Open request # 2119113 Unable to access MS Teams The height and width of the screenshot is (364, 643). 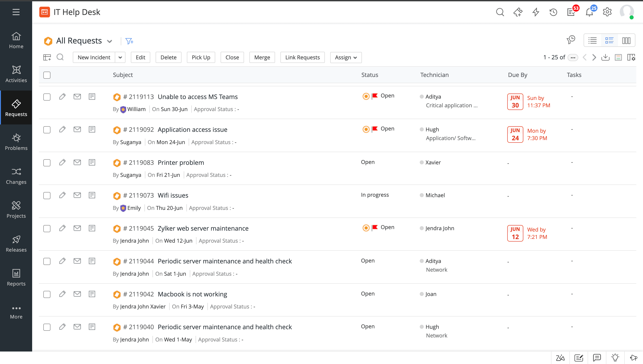point(197,97)
